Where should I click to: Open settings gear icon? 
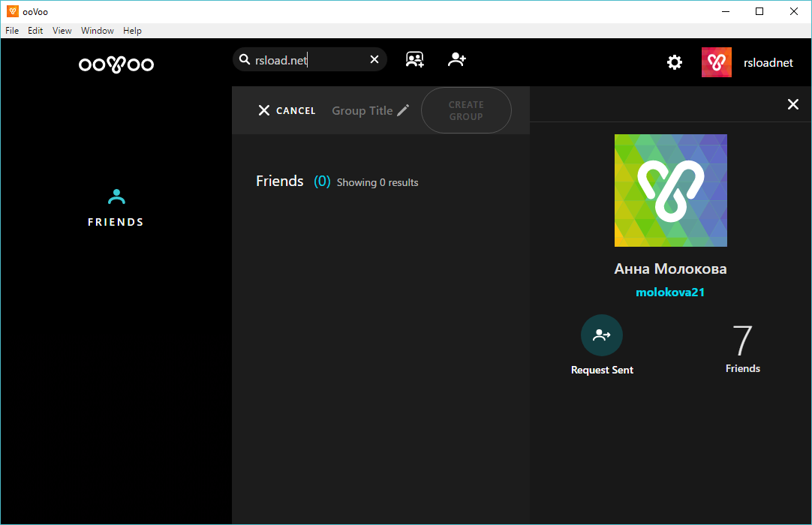tap(674, 63)
